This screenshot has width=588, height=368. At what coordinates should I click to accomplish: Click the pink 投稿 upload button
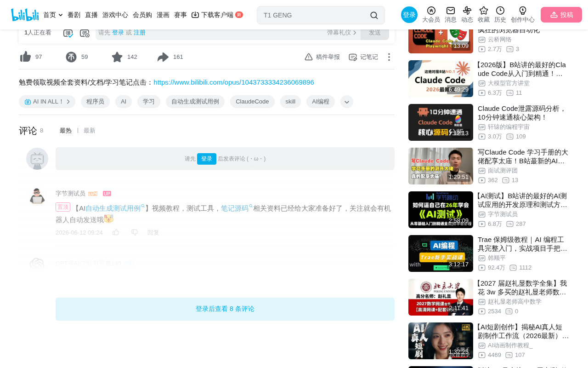pyautogui.click(x=561, y=15)
